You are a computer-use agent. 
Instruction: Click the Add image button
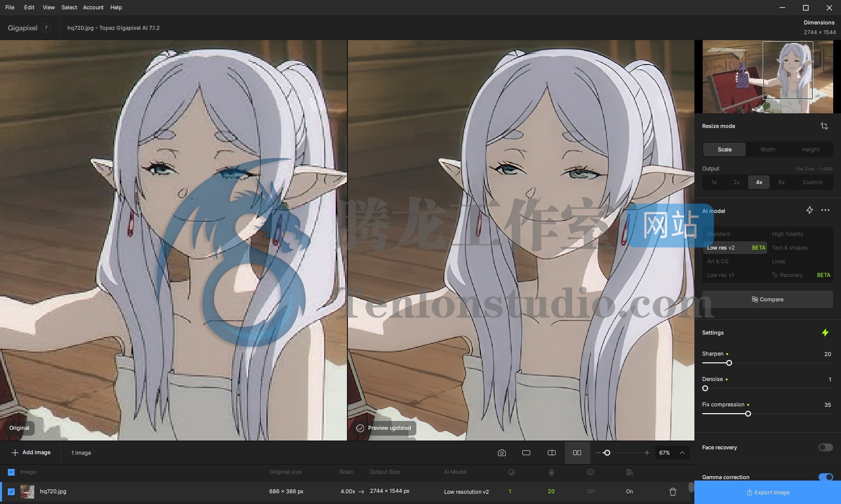[31, 453]
